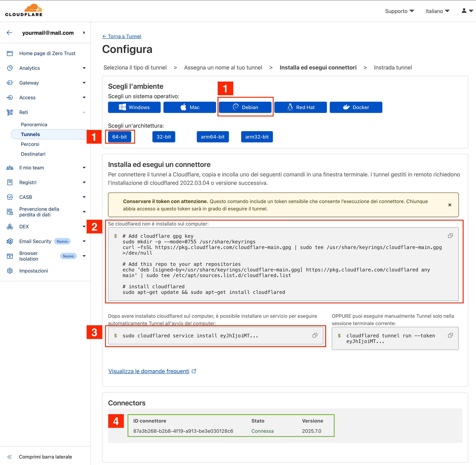Dismiss the token warning banner
476x465 pixels.
pyautogui.click(x=450, y=205)
